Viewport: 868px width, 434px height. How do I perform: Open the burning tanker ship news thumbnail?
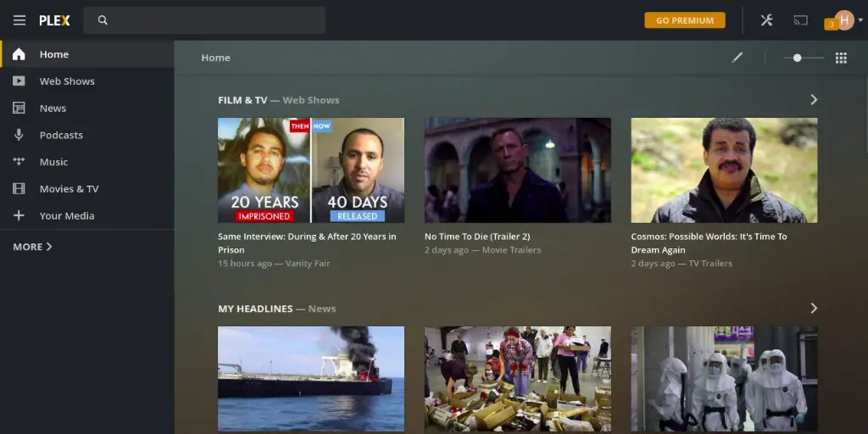pyautogui.click(x=311, y=379)
